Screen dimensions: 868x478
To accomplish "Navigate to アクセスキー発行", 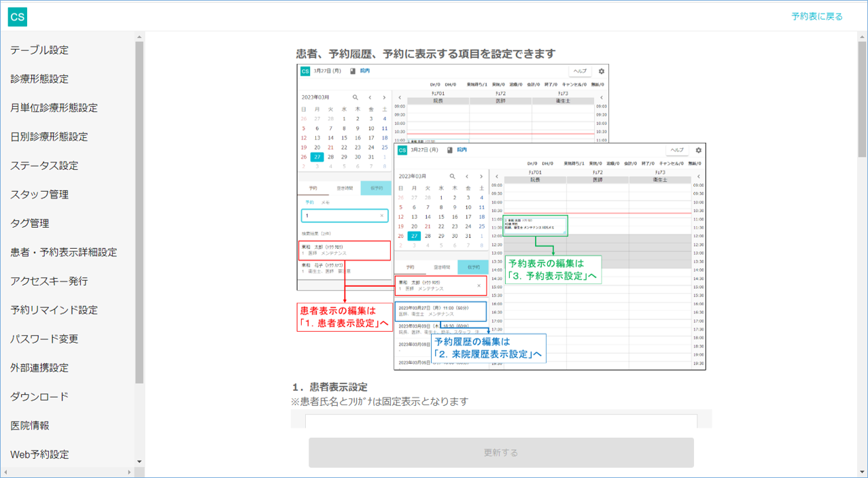I will tap(49, 281).
